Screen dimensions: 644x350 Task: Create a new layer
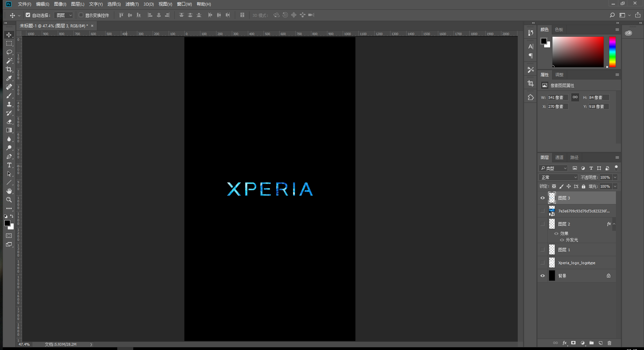pos(601,343)
